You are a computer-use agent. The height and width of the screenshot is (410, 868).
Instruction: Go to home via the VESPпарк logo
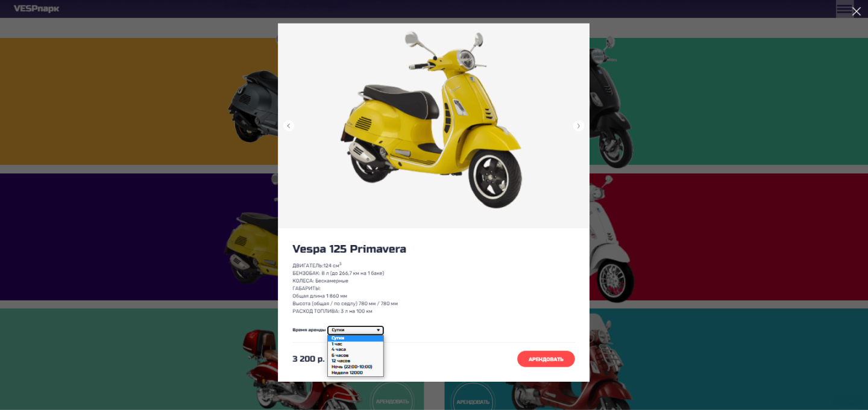click(37, 9)
